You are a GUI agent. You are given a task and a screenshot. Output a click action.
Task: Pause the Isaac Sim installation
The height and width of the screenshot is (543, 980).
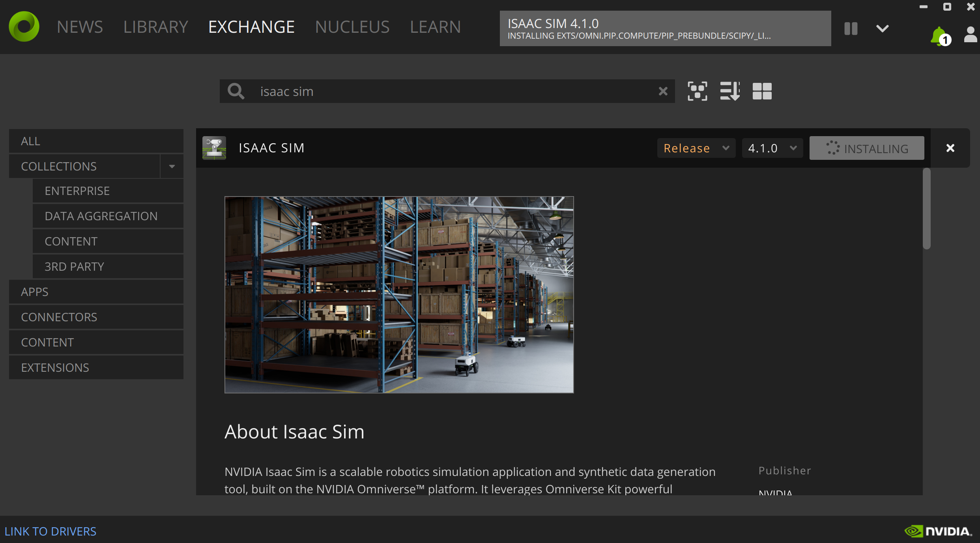pyautogui.click(x=851, y=28)
